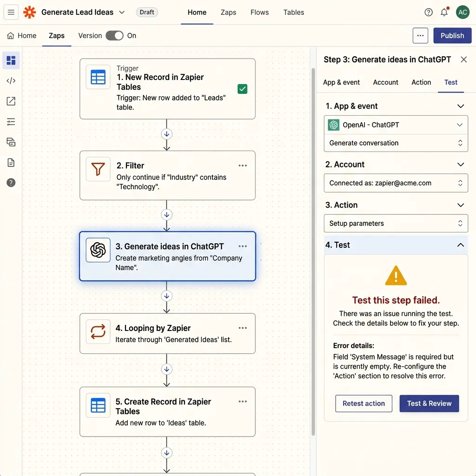476x476 pixels.
Task: Open the Connected as account selector
Action: pos(396,183)
